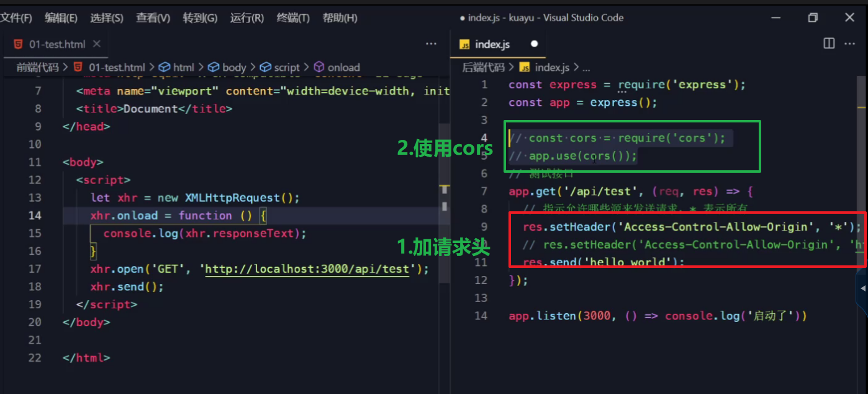Click the JS icon on index.js tab

(464, 44)
